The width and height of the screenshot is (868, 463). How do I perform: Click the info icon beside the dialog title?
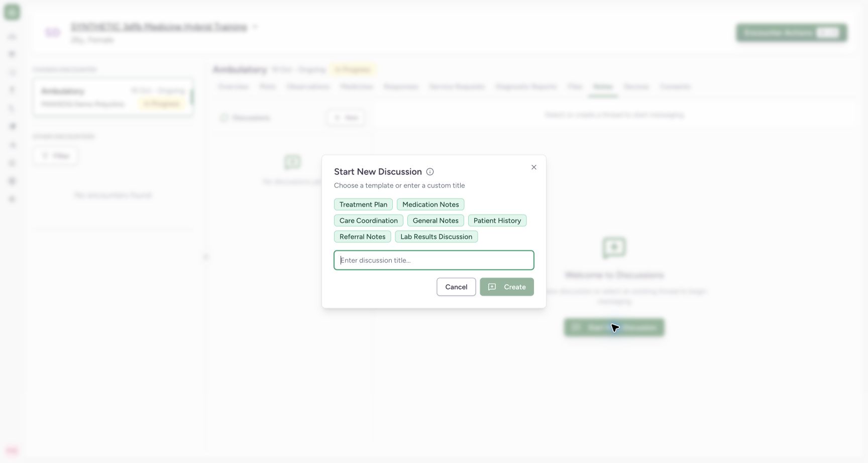430,172
